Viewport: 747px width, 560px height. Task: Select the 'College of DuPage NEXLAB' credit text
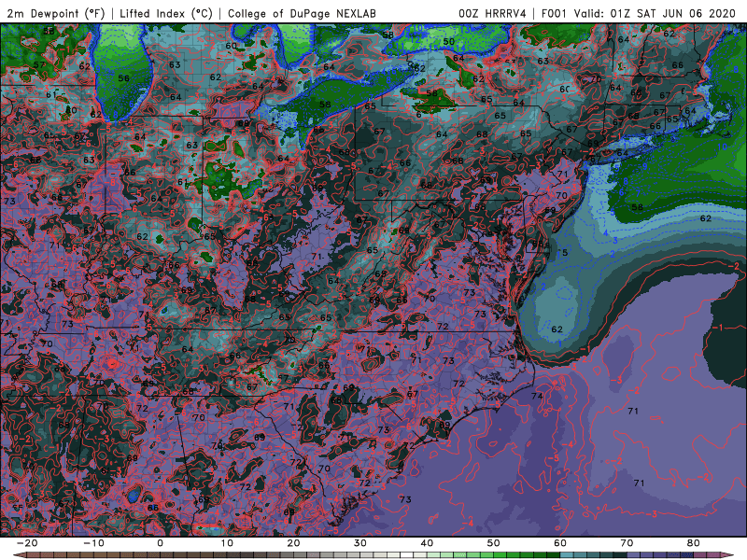click(302, 13)
